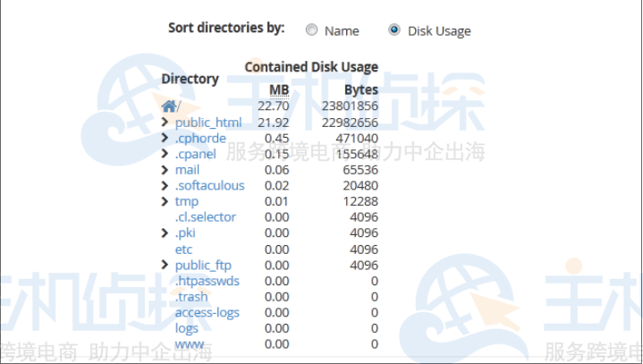Expand the .pki directory chevron
643x364 pixels.
(x=165, y=233)
